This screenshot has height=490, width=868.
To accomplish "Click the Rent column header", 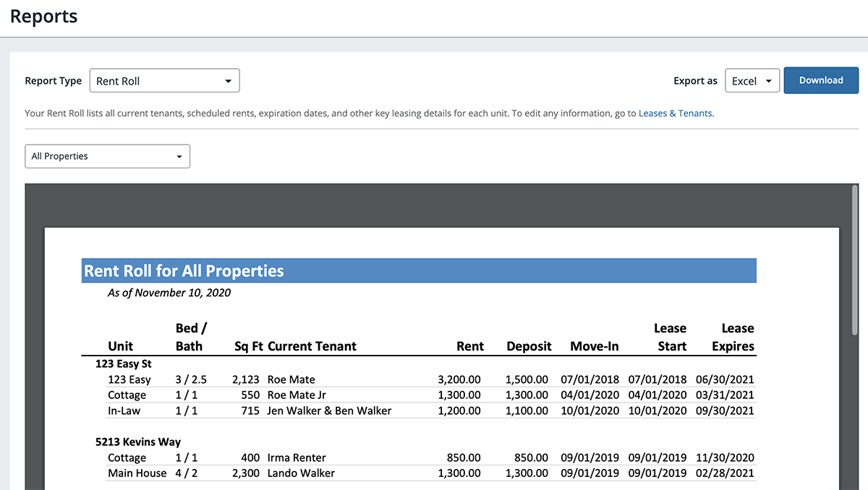I will tap(469, 346).
